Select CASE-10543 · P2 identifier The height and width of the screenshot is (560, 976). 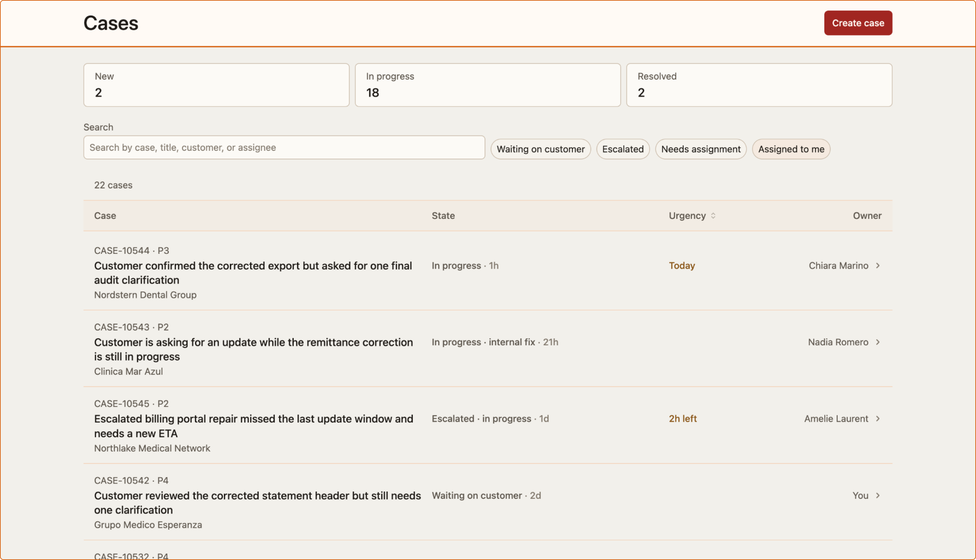click(x=131, y=327)
